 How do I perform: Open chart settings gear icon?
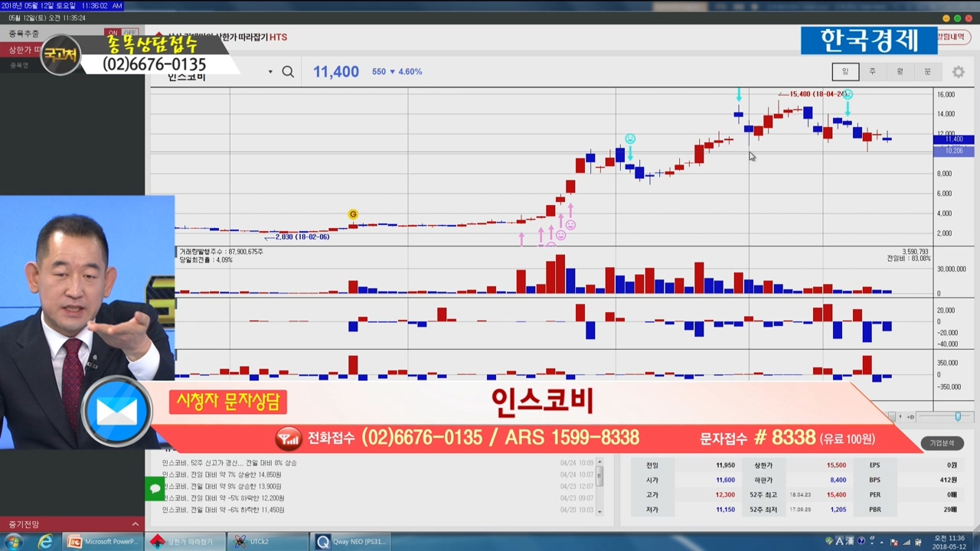click(959, 72)
